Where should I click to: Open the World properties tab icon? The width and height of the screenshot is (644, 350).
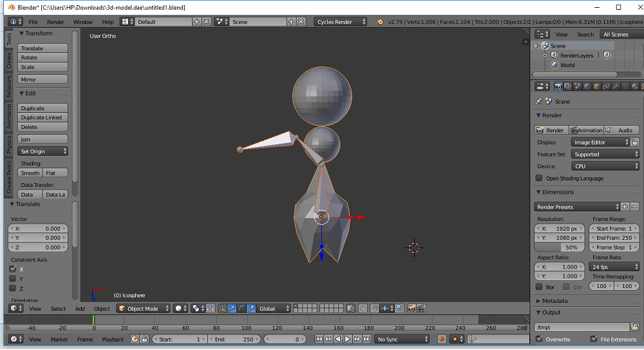click(587, 86)
